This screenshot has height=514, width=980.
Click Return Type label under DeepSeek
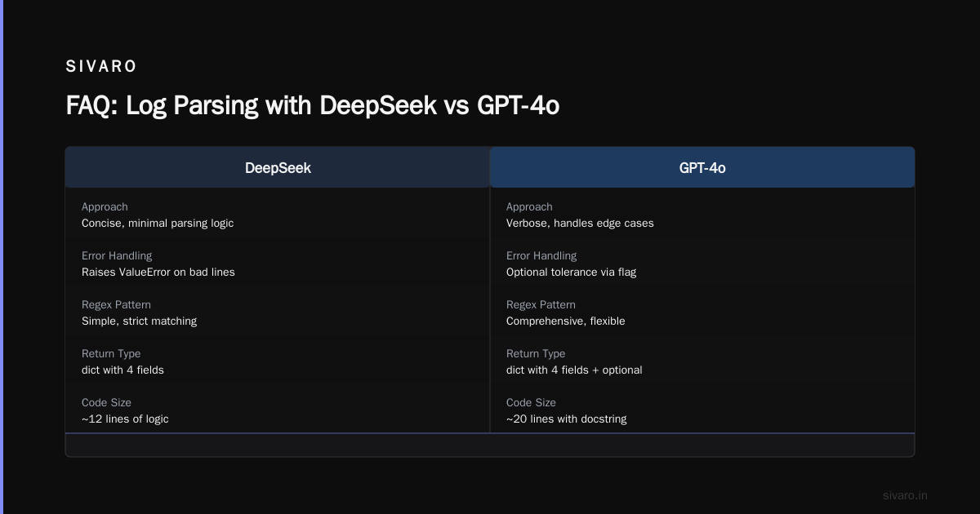111,353
